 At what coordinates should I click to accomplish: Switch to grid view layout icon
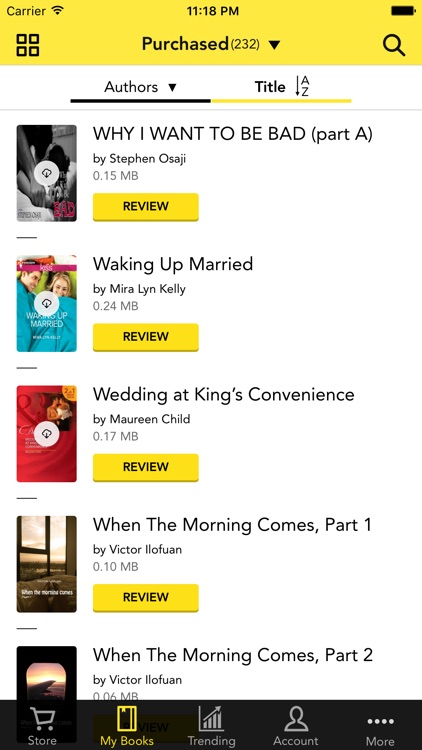click(28, 45)
